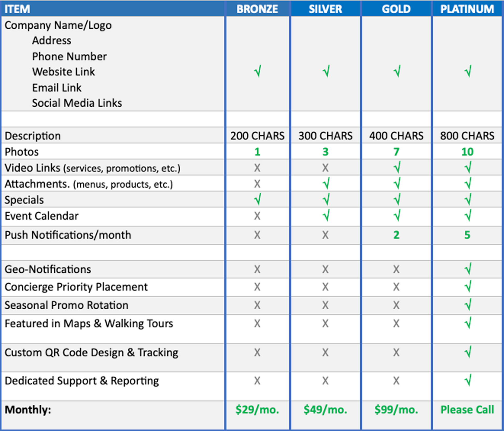The height and width of the screenshot is (431, 504).
Task: Click the GOLD column header
Action: pos(396,9)
